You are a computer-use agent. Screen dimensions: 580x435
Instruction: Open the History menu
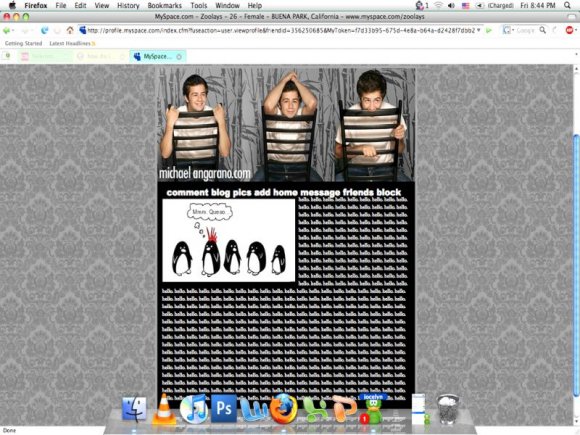click(x=128, y=6)
